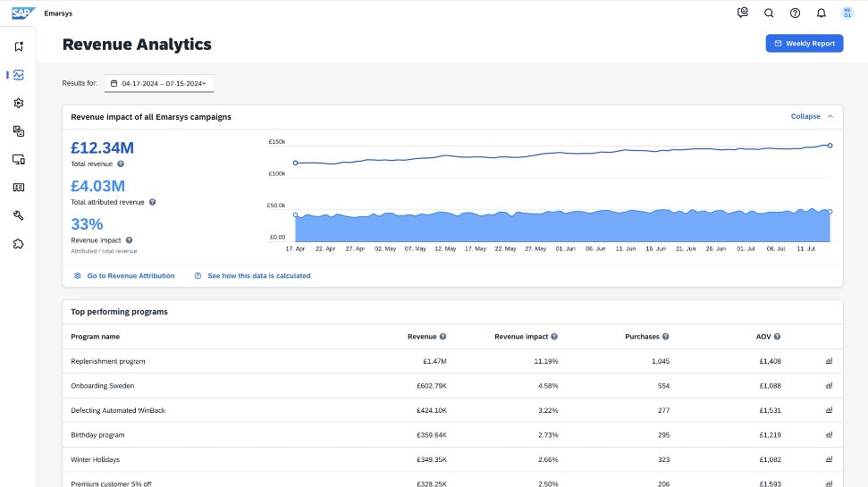Click info icon next to Total revenue
The height and width of the screenshot is (487, 868).
(x=121, y=164)
